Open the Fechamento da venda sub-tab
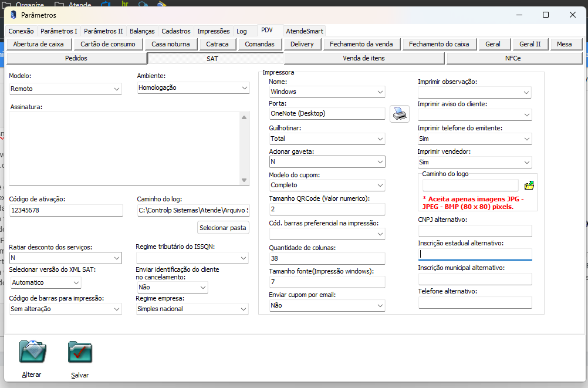The image size is (588, 388). click(361, 44)
